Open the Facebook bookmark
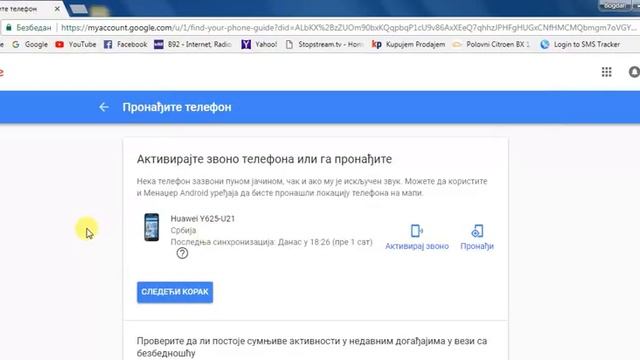This screenshot has width=640, height=360. coord(125,44)
